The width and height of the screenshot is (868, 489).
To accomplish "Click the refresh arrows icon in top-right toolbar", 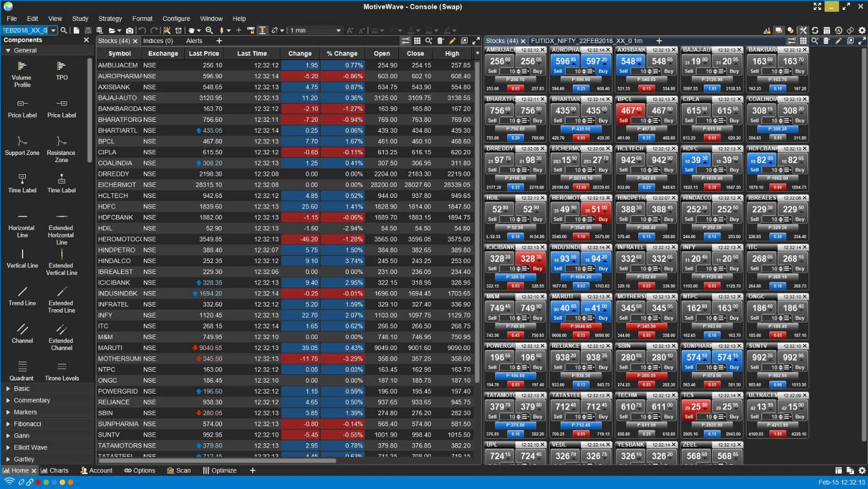I will 815,30.
